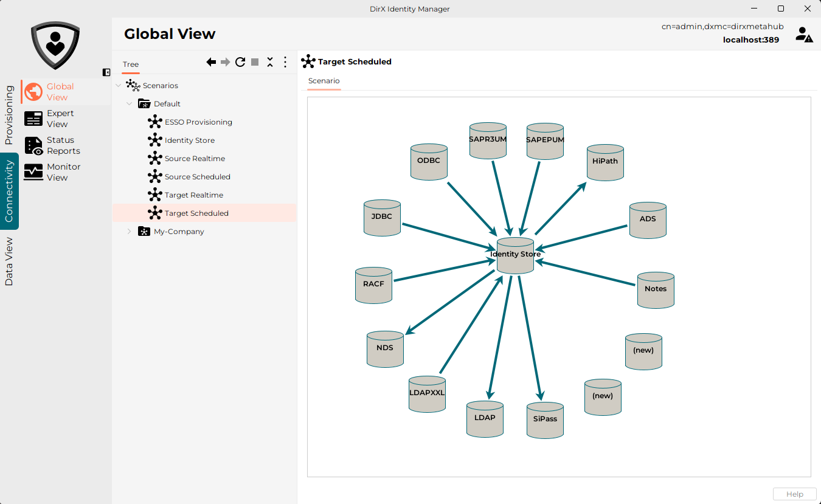
Task: Select the HiPath database node
Action: [605, 162]
